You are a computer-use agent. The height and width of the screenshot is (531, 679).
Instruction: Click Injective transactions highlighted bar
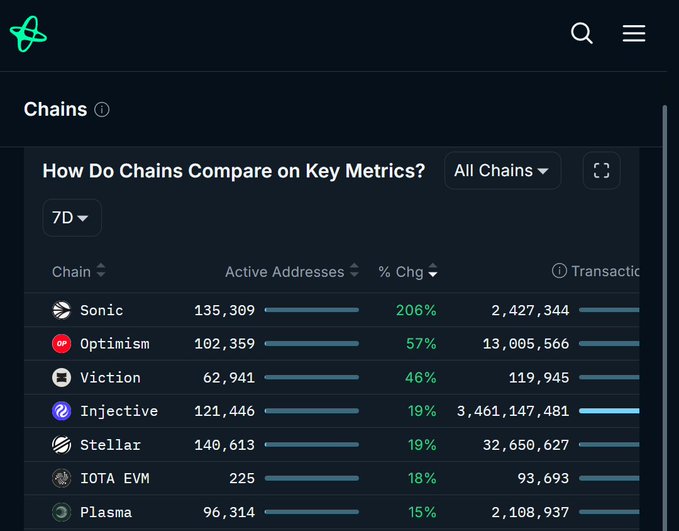[609, 411]
